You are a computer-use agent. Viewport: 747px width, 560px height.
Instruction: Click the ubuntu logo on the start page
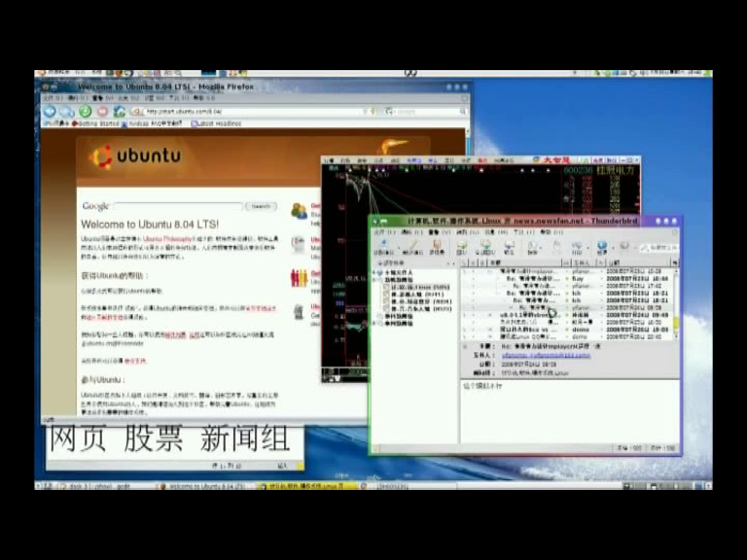(135, 157)
